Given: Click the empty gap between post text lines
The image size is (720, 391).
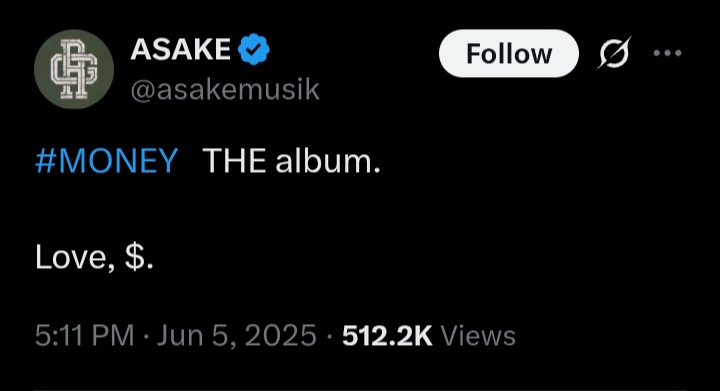Looking at the screenshot, I should tap(207, 209).
